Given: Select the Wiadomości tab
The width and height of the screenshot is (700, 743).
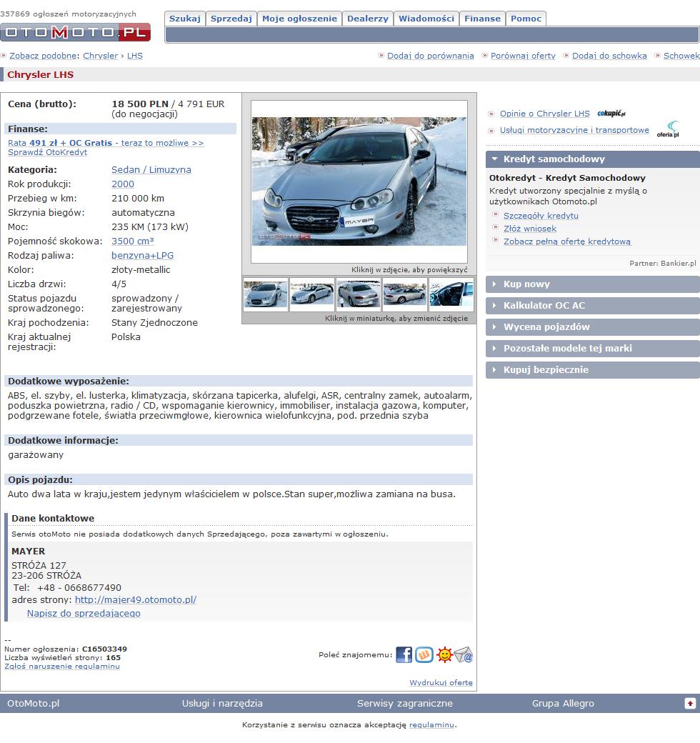Looking at the screenshot, I should coord(426,19).
